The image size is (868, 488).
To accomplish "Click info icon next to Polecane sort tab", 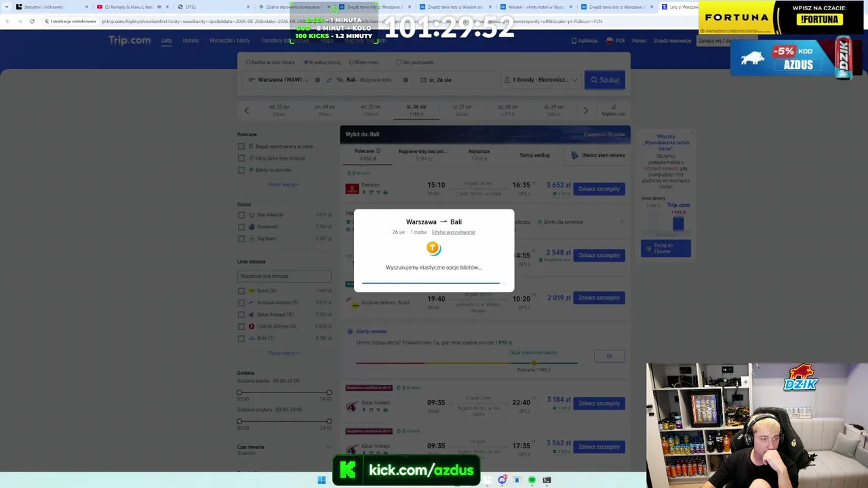I will click(x=378, y=151).
